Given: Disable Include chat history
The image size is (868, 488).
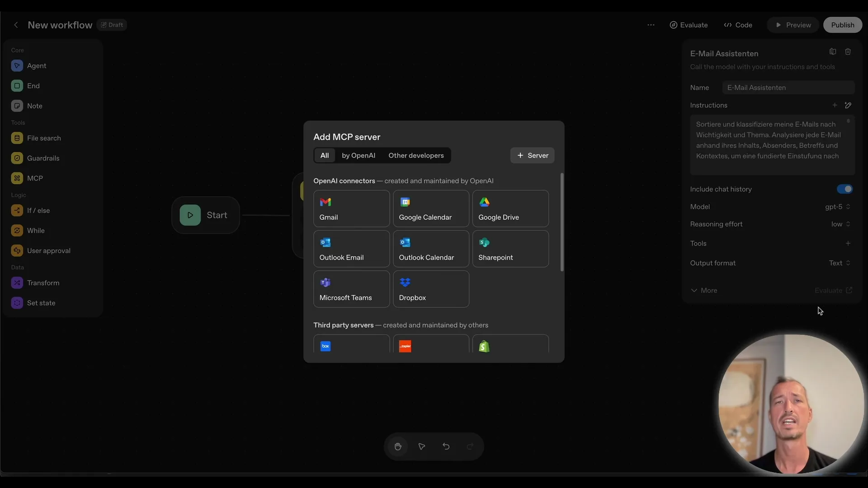Looking at the screenshot, I should 844,189.
